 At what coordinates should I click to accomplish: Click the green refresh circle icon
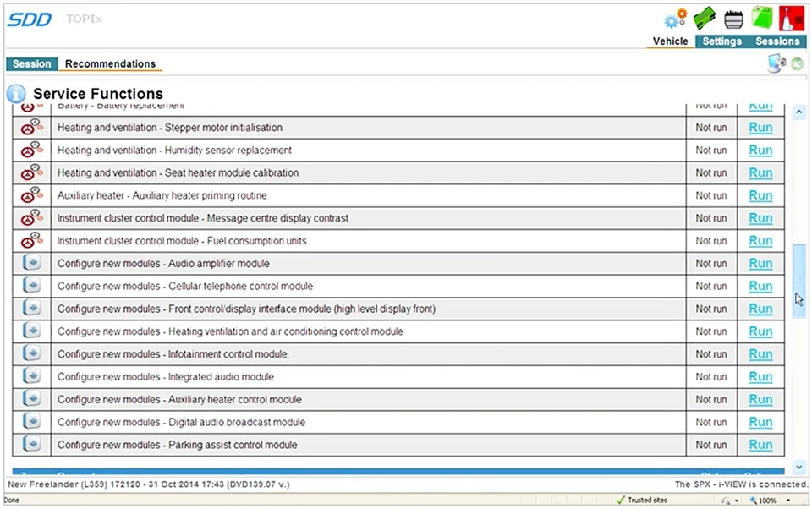point(798,63)
